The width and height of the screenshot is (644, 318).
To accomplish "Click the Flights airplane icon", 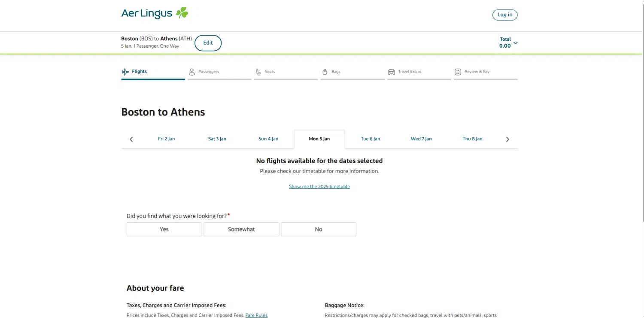I will (x=125, y=72).
